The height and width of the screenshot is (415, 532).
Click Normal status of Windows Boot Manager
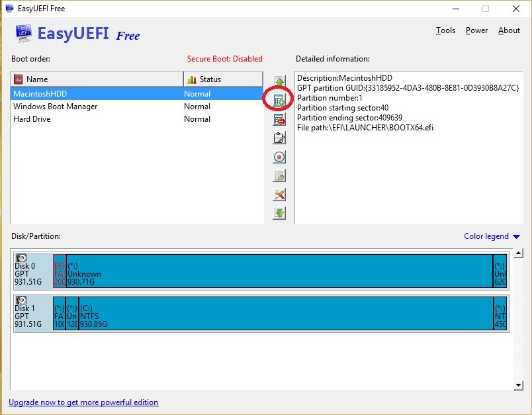pyautogui.click(x=197, y=107)
